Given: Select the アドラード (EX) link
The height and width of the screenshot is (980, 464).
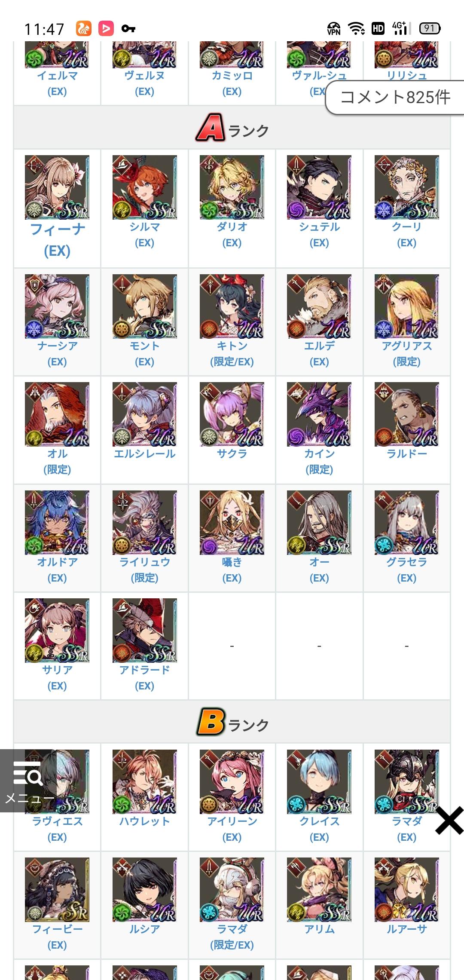Looking at the screenshot, I should click(145, 678).
